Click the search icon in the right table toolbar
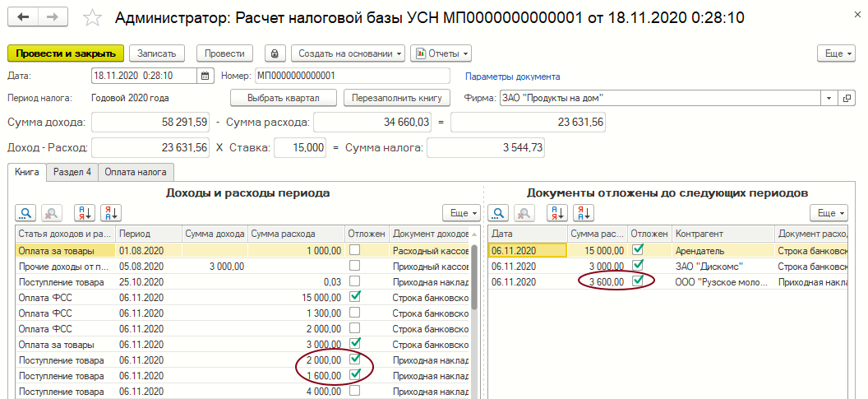The width and height of the screenshot is (868, 399). [499, 213]
